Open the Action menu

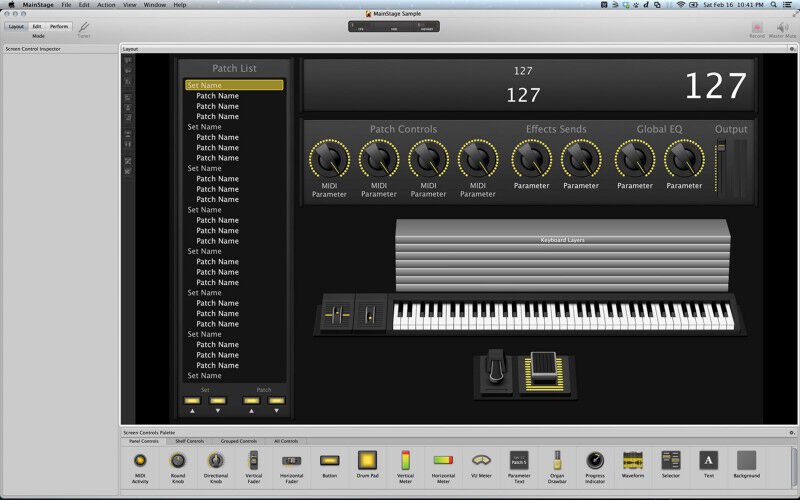(x=106, y=5)
